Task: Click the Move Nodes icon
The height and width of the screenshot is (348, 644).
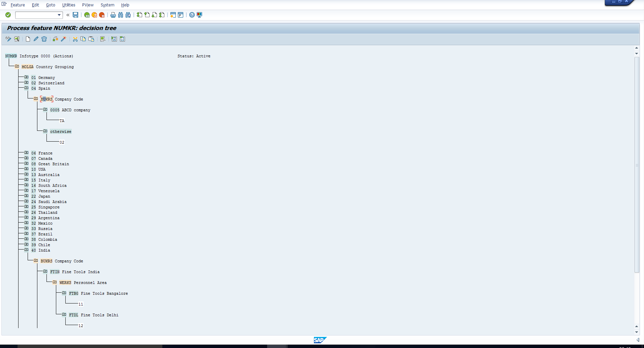Action: tap(55, 39)
